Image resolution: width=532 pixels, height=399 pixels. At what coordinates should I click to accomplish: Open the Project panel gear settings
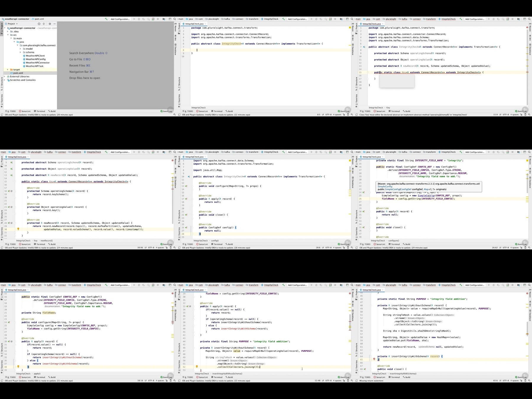[50, 24]
